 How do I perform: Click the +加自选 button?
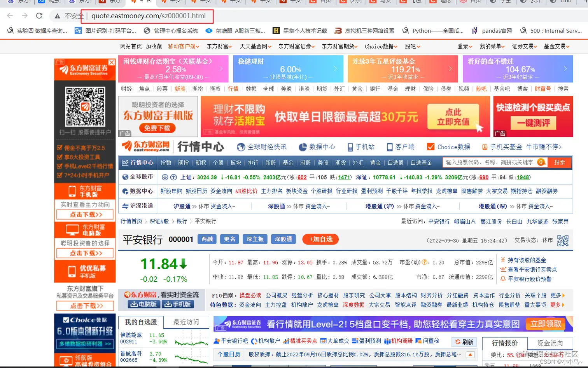tap(320, 239)
